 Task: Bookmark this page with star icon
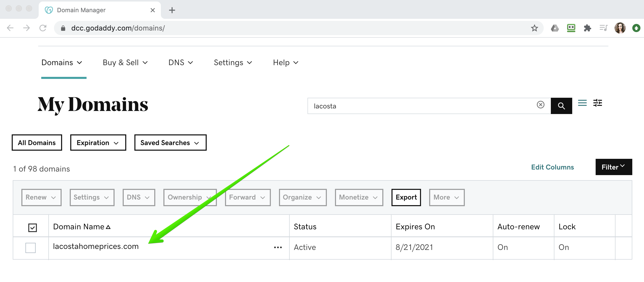point(534,28)
